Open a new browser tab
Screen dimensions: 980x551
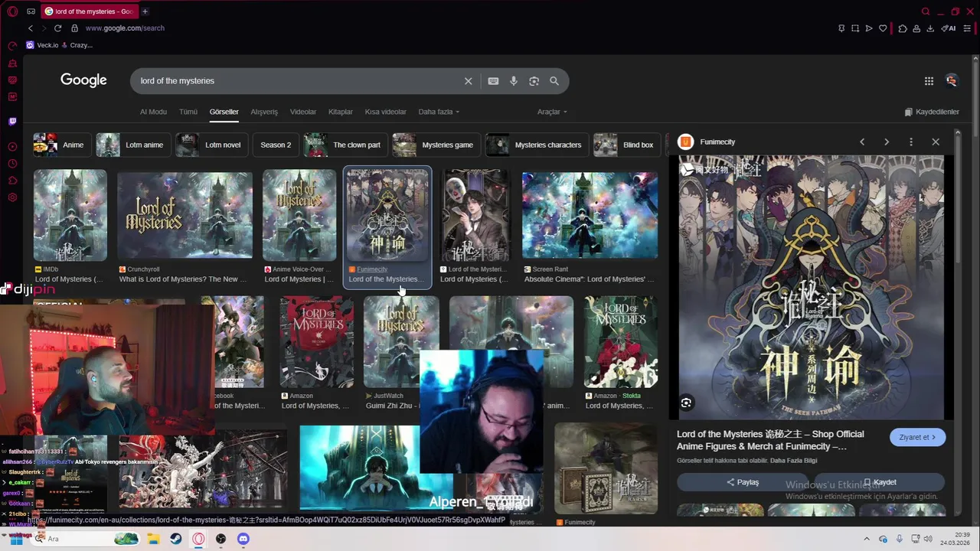[x=145, y=11]
